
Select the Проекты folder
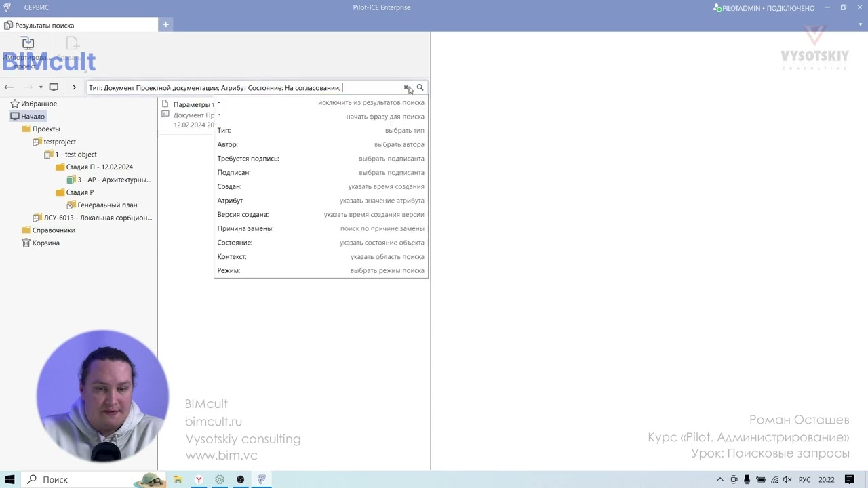tap(46, 129)
